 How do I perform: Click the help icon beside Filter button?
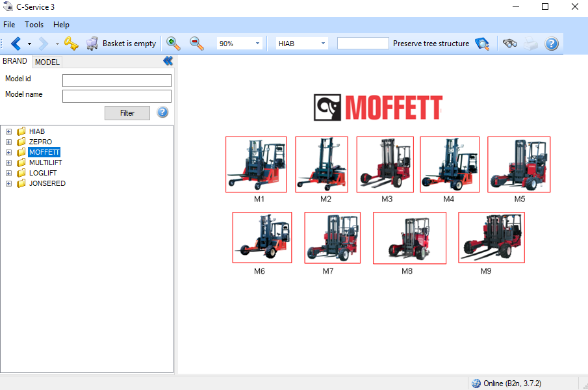162,112
